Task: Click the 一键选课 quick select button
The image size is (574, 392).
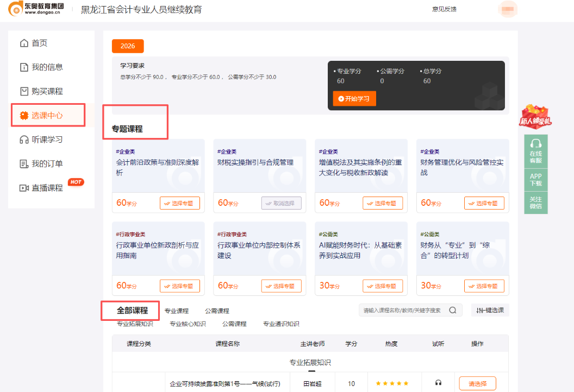Action: coord(490,311)
